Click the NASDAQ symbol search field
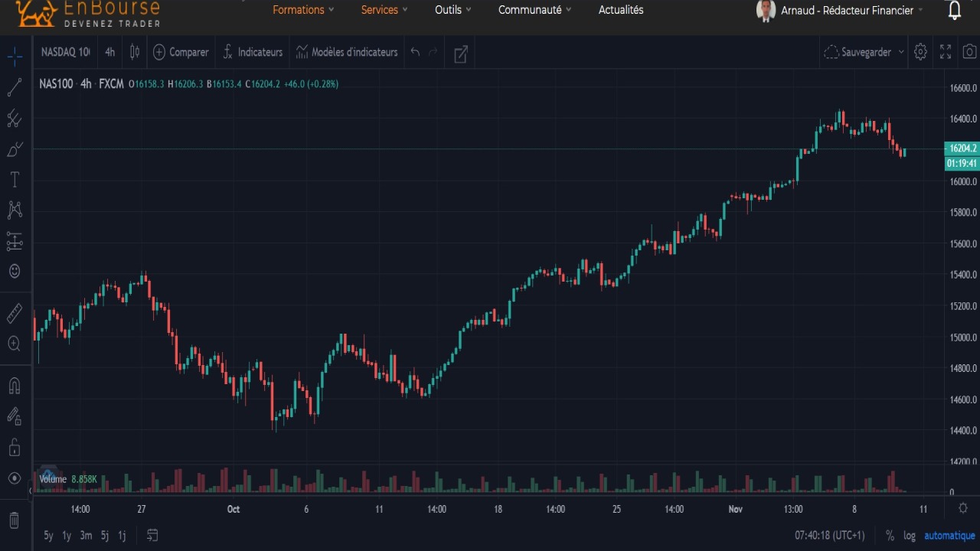The width and height of the screenshot is (980, 551). (x=66, y=52)
